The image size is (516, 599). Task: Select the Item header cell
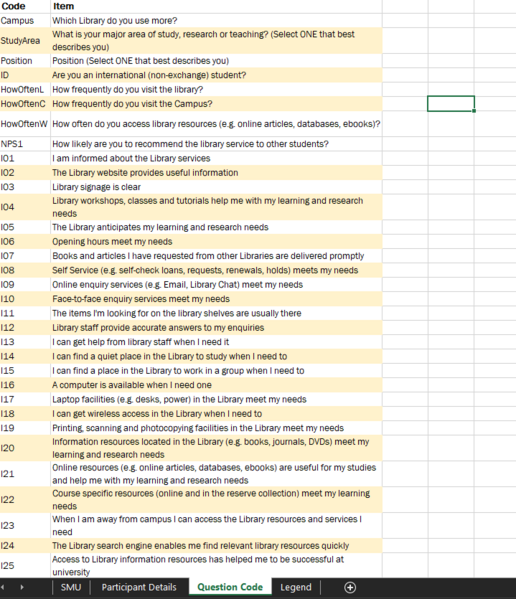coord(216,6)
